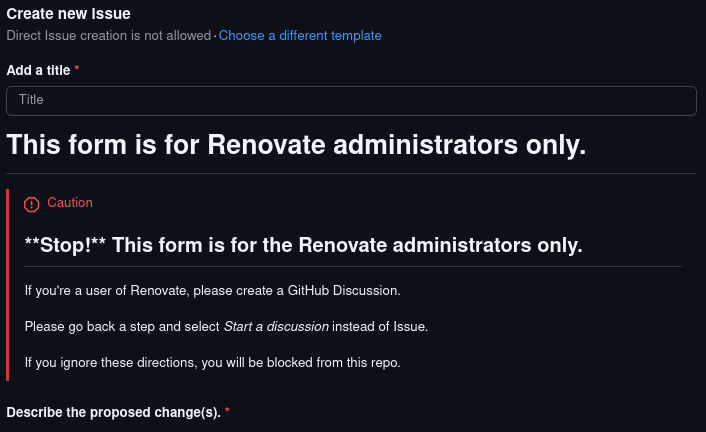Click the "you will be blocked from this repo" warning
Image resolution: width=706 pixels, height=432 pixels.
pyautogui.click(x=300, y=362)
